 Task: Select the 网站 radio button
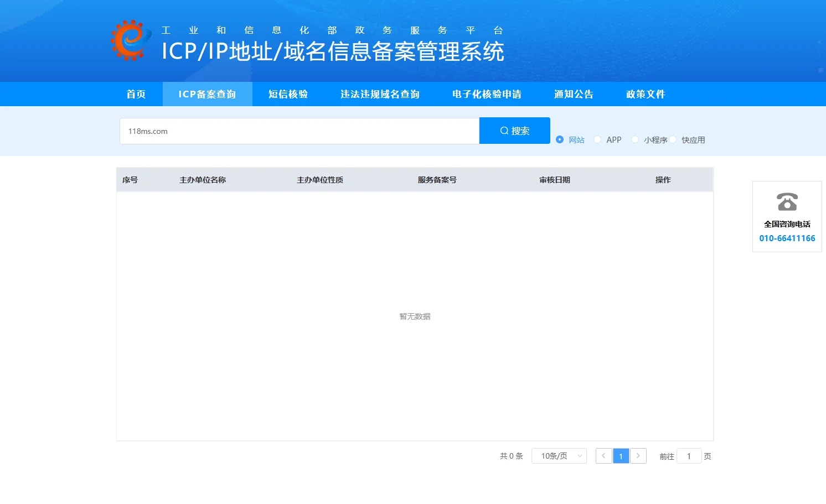560,139
